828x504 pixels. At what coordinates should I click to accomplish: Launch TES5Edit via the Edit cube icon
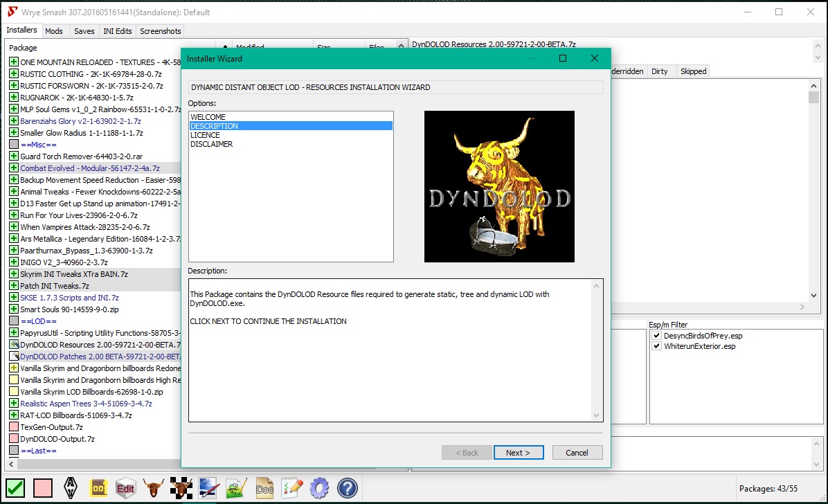point(126,488)
